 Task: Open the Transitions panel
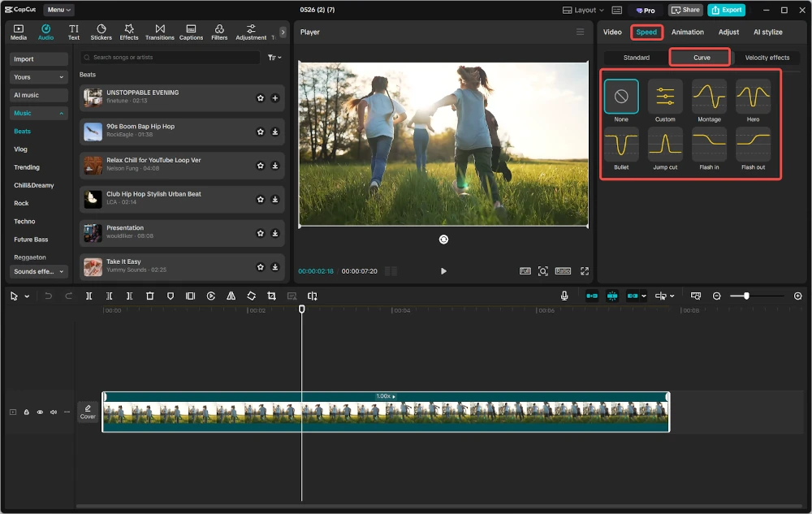[x=159, y=32]
